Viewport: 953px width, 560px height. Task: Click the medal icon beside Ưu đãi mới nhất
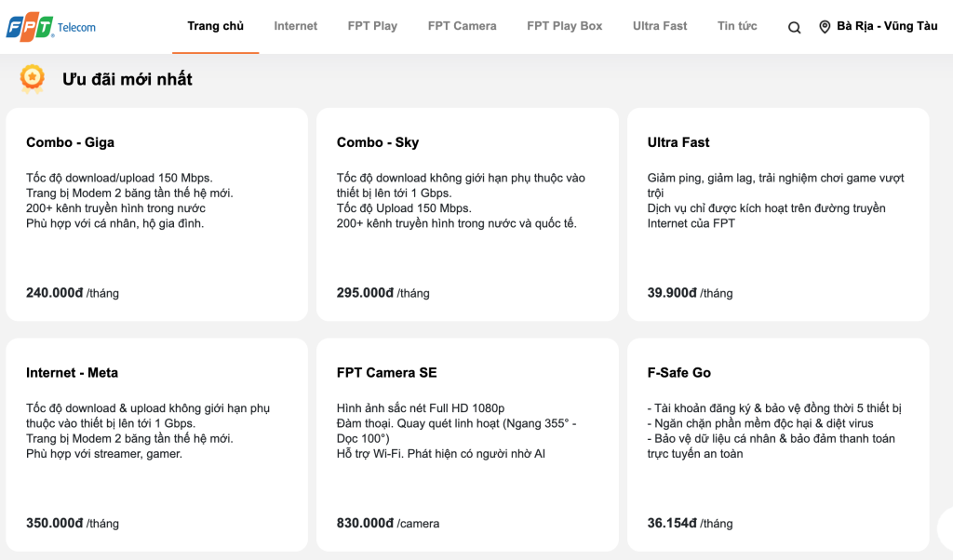click(33, 79)
